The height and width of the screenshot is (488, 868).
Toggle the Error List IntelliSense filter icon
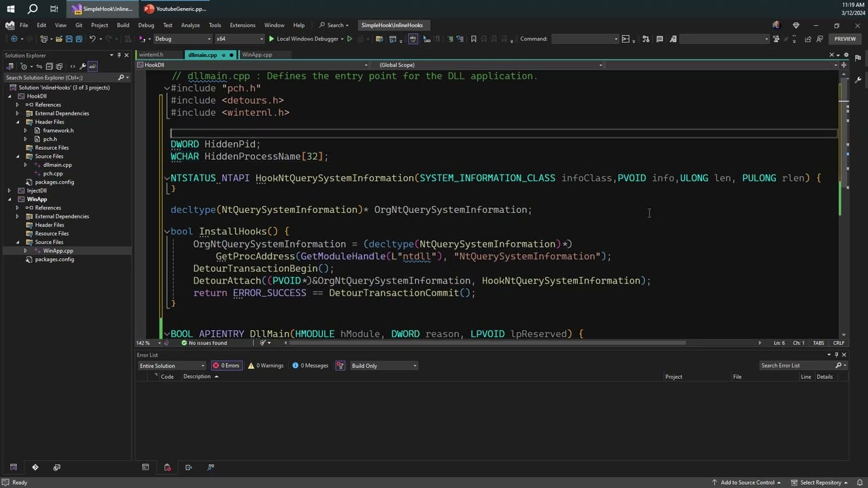point(340,365)
